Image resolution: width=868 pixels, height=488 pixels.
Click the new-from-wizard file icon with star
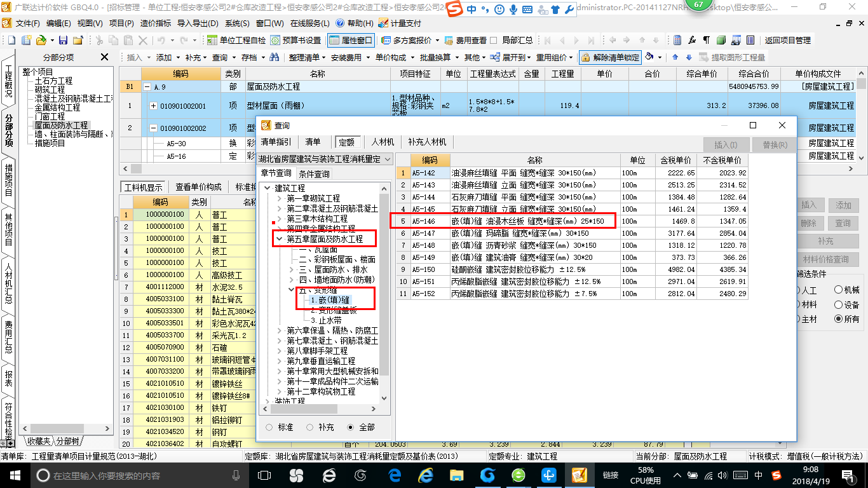[27, 40]
